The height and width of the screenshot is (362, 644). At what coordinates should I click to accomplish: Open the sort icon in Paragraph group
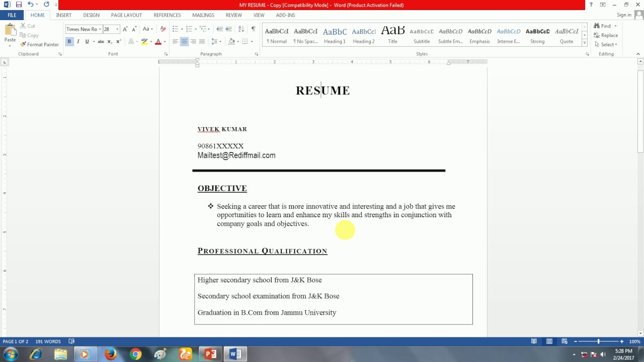(240, 29)
